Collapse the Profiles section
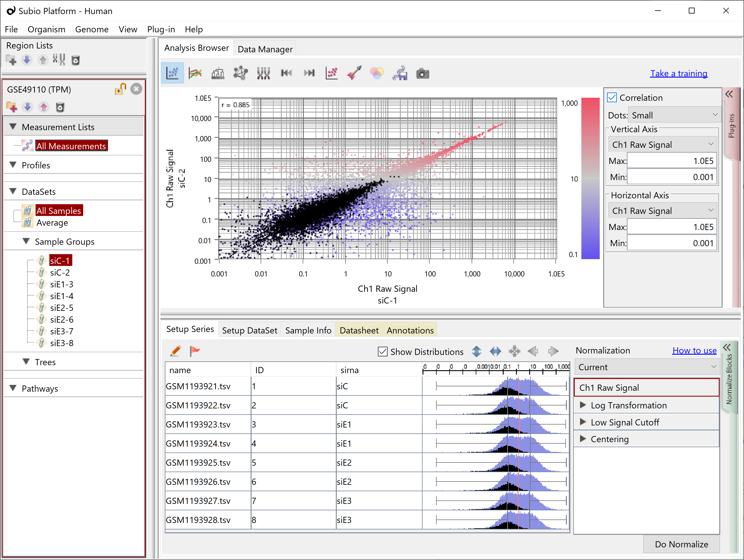The image size is (744, 560). pos(13,165)
